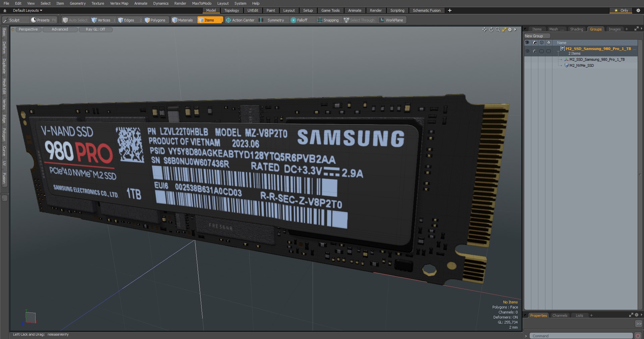Open the File menu
The image size is (644, 339).
click(x=6, y=3)
